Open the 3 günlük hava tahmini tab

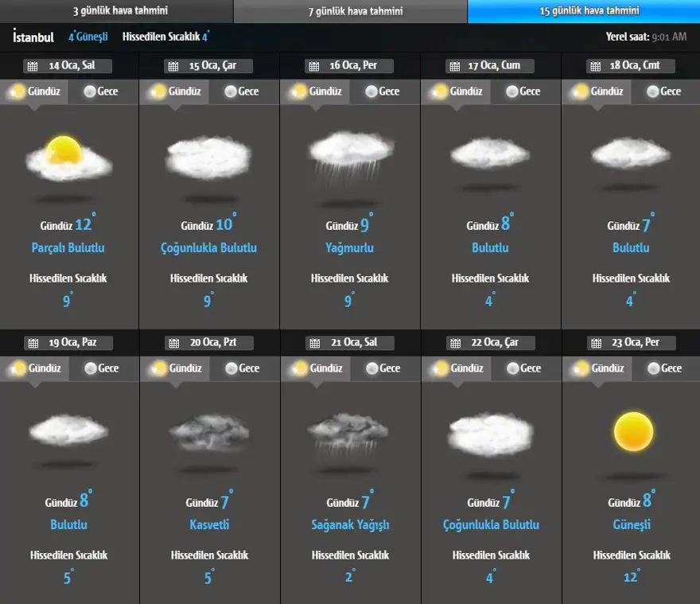click(116, 11)
